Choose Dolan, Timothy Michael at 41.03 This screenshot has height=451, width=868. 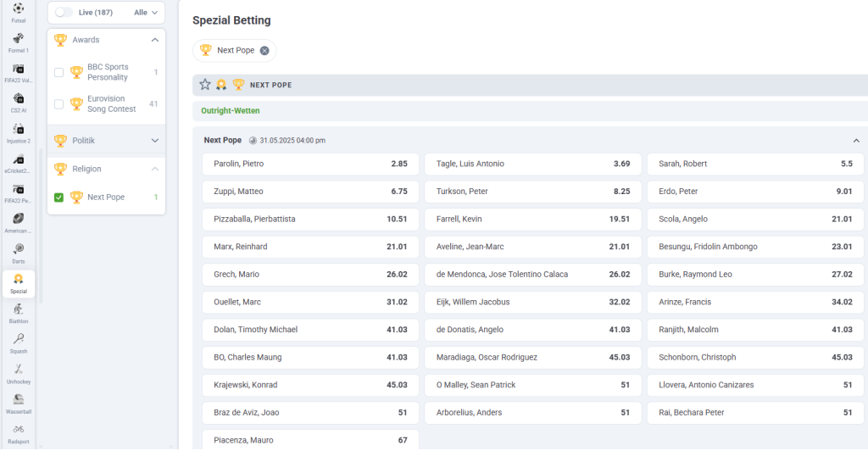click(310, 330)
